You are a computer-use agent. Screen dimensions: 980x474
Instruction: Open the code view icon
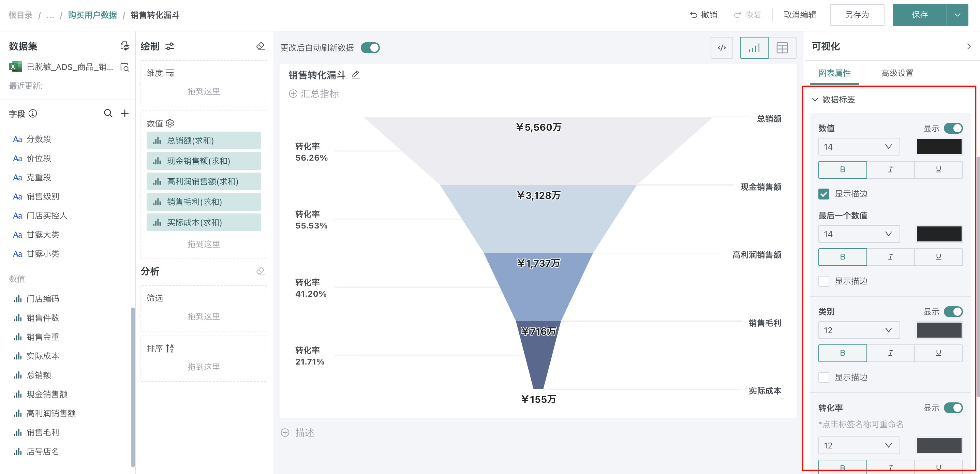click(x=721, y=48)
